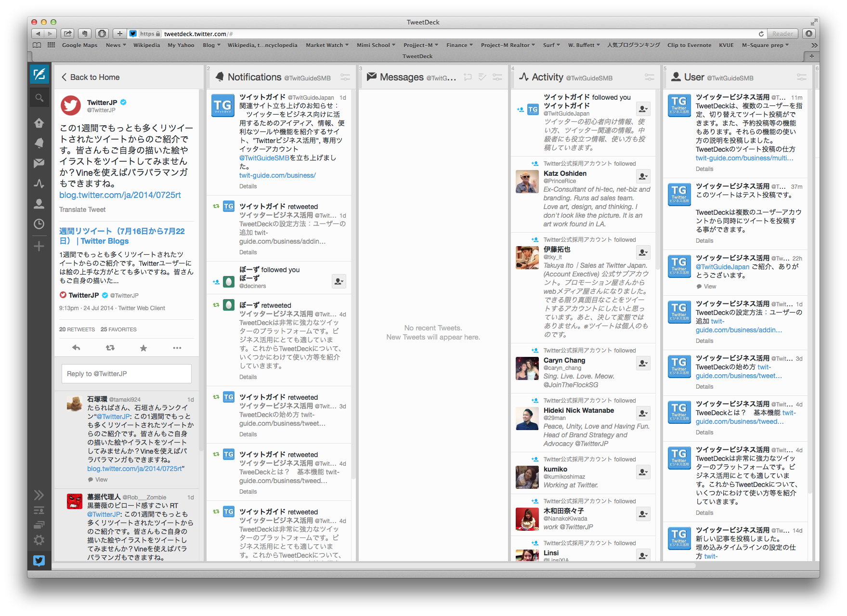Open the search icon in sidebar

click(39, 98)
